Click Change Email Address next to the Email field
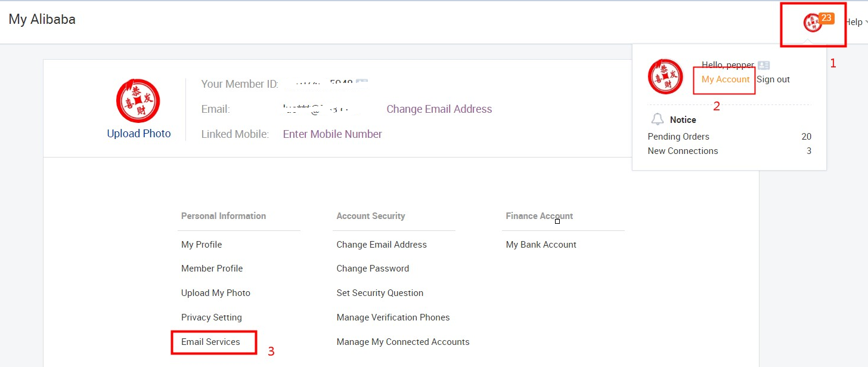This screenshot has width=868, height=367. [x=439, y=109]
